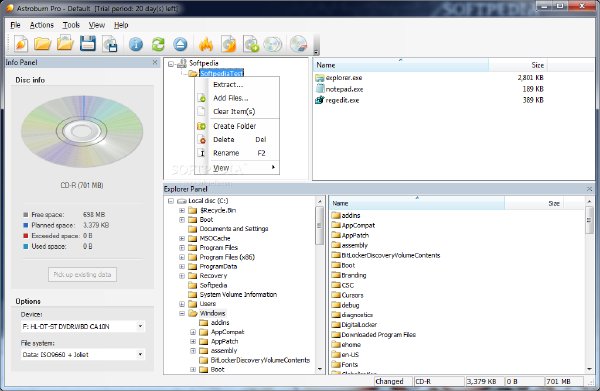Expand the Recovery folder node

[x=182, y=276]
